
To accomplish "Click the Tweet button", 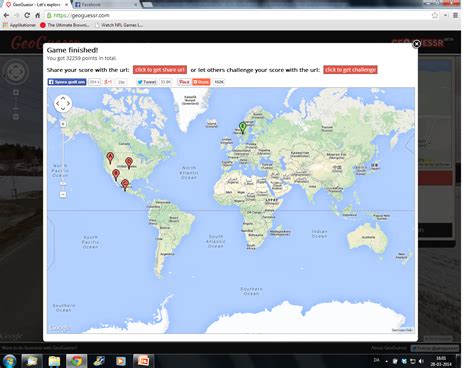I will point(147,82).
